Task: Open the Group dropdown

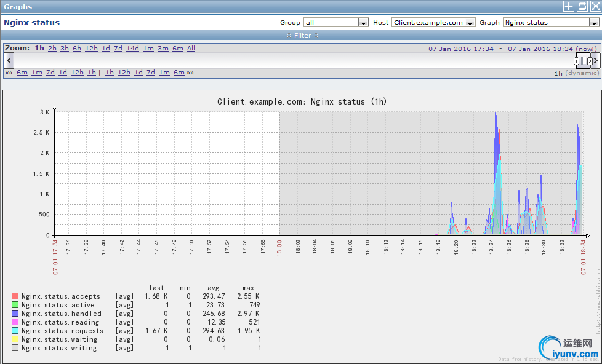Action: click(x=335, y=22)
